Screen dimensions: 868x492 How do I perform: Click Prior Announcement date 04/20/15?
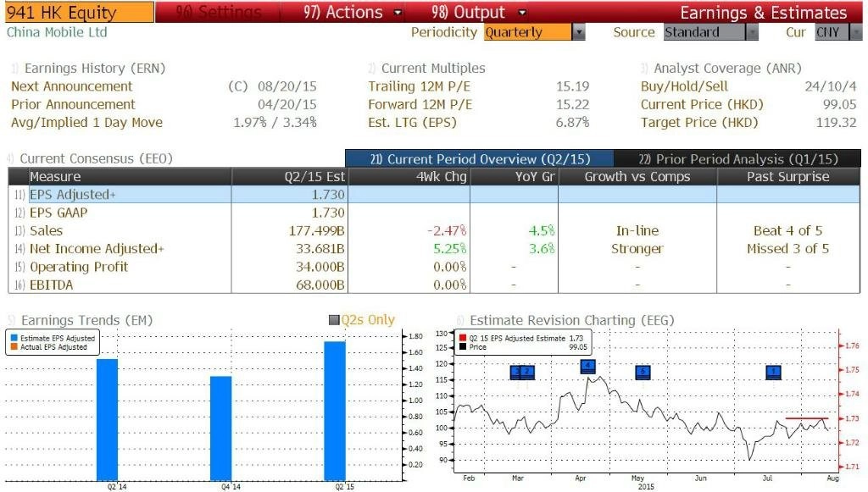pyautogui.click(x=287, y=104)
